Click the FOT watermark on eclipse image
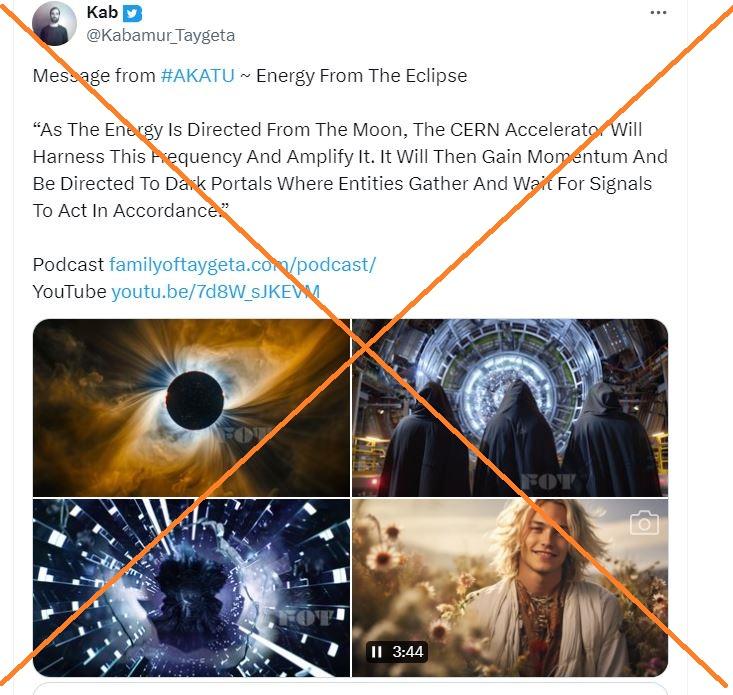The image size is (733, 695). 245,435
